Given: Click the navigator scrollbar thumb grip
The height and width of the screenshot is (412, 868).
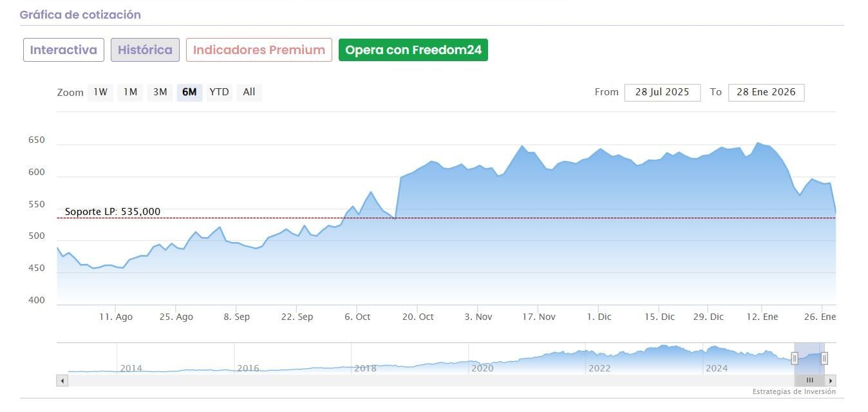Looking at the screenshot, I should click(809, 380).
